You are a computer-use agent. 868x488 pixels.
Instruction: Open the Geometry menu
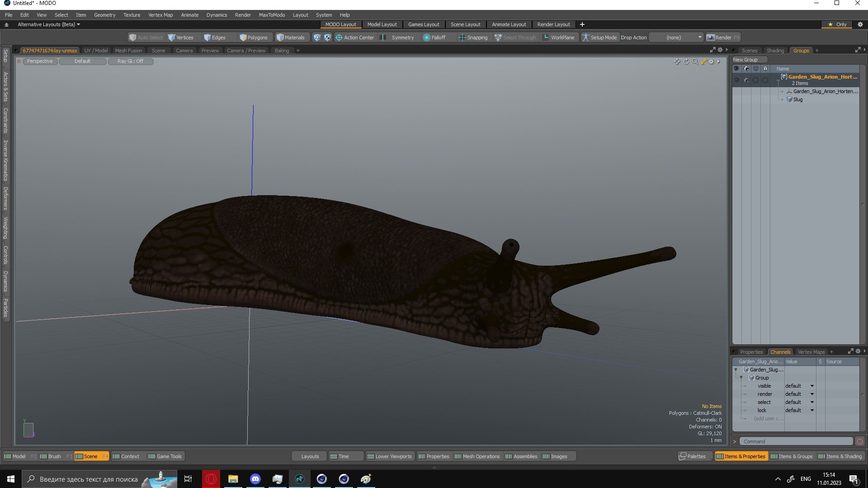click(x=104, y=15)
